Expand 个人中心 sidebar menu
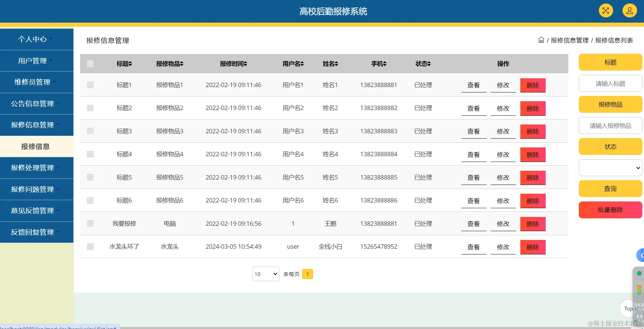The height and width of the screenshot is (329, 644). tap(36, 39)
